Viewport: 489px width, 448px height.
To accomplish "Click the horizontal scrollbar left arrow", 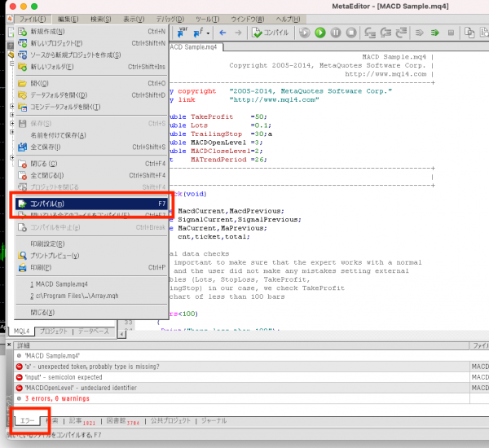I will pos(122,334).
